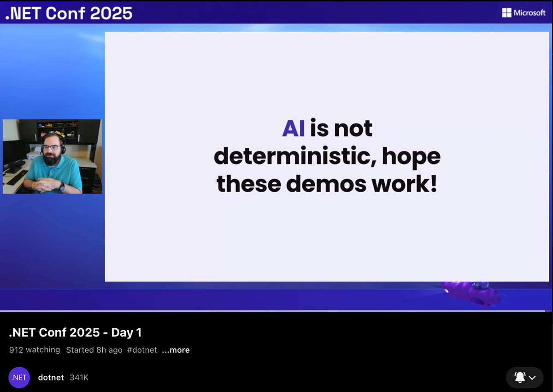Click the Microsoft four-square logo in the video

(x=506, y=13)
